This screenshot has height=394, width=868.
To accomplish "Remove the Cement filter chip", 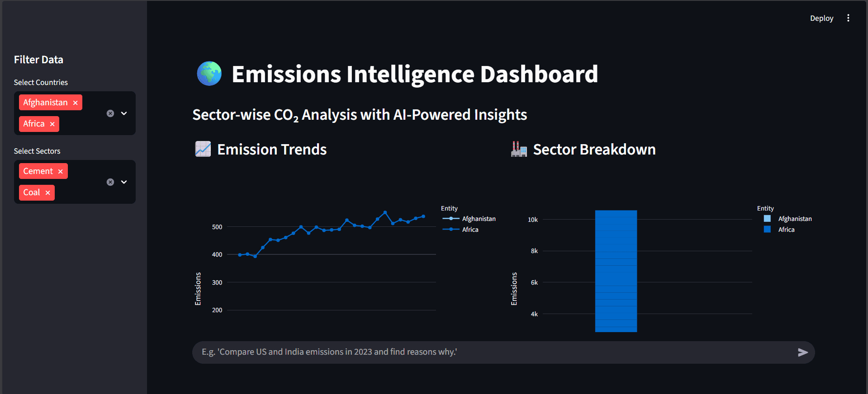I will point(60,171).
